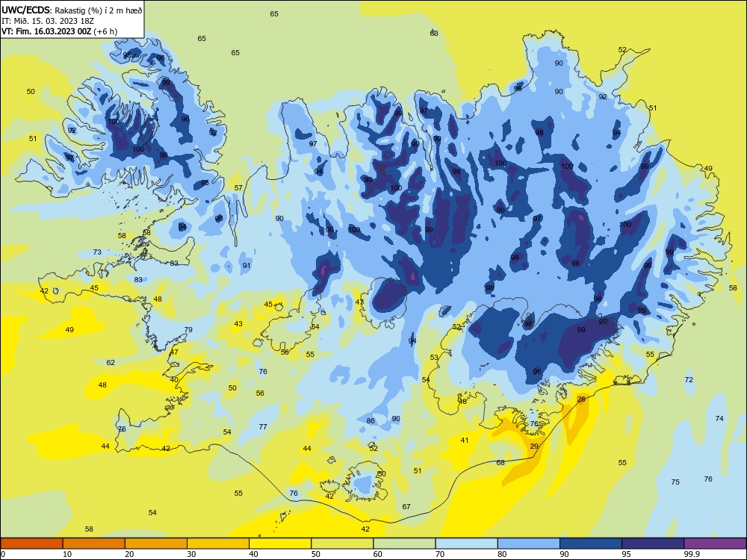Select the purple above-99.9 legend swatch
This screenshot has height=560, width=747.
715,544
